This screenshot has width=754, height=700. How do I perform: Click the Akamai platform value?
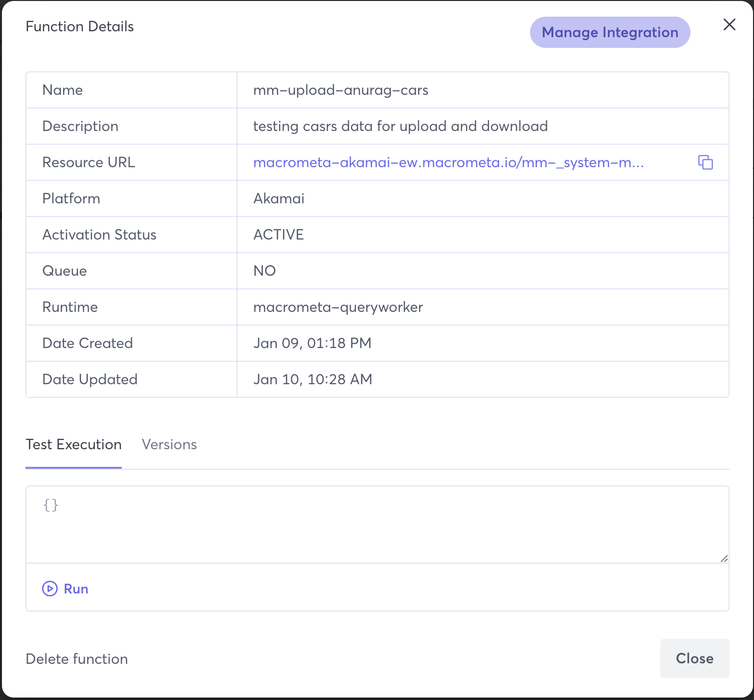coord(279,198)
